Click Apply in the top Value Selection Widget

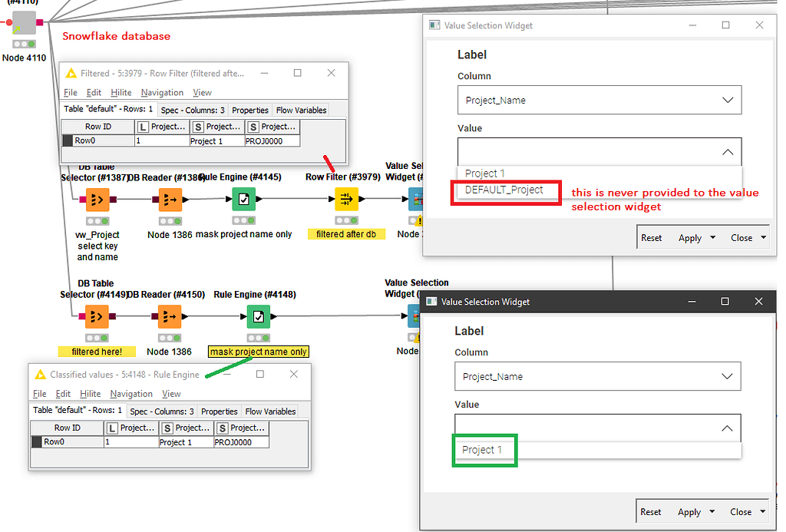pos(689,237)
